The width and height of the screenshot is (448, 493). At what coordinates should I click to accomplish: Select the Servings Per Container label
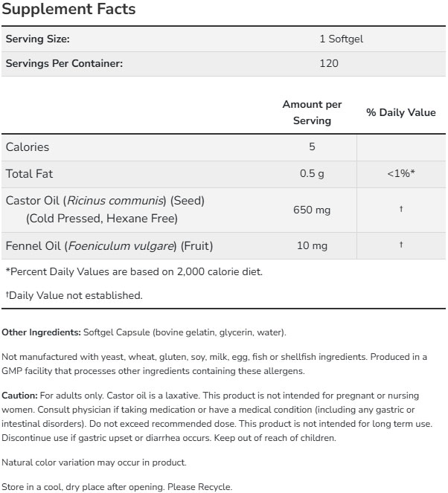[64, 63]
